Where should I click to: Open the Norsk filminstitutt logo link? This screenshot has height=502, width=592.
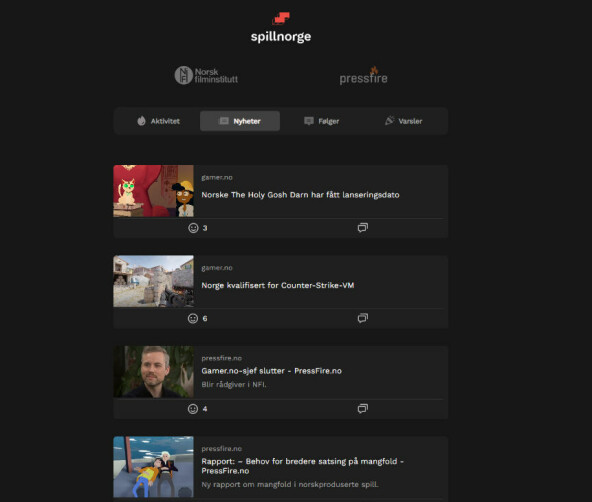pos(206,75)
